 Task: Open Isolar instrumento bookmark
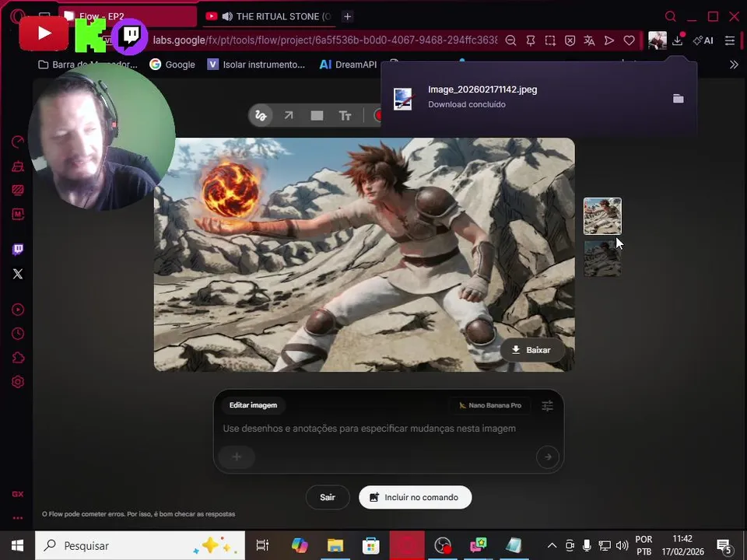click(256, 65)
